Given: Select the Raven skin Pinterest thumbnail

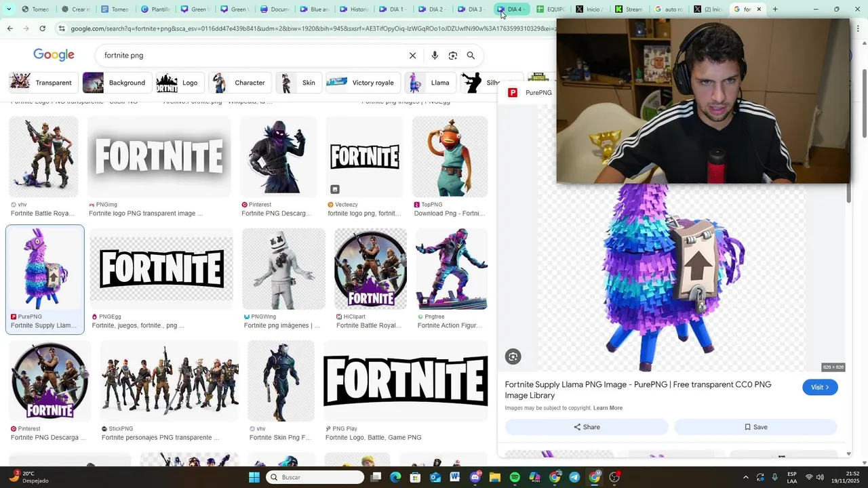Looking at the screenshot, I should coord(278,157).
